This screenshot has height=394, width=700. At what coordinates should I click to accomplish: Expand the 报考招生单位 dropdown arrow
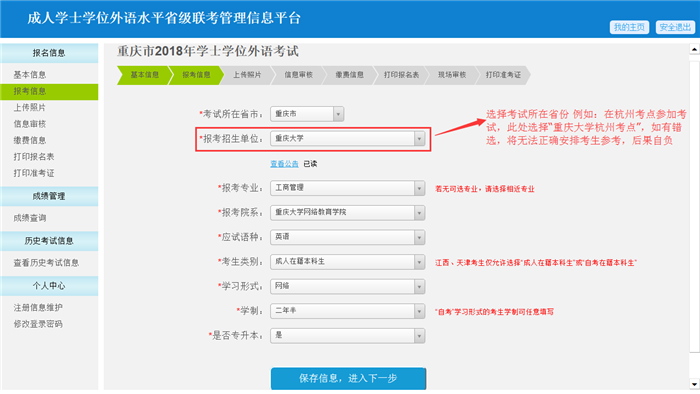tap(419, 139)
